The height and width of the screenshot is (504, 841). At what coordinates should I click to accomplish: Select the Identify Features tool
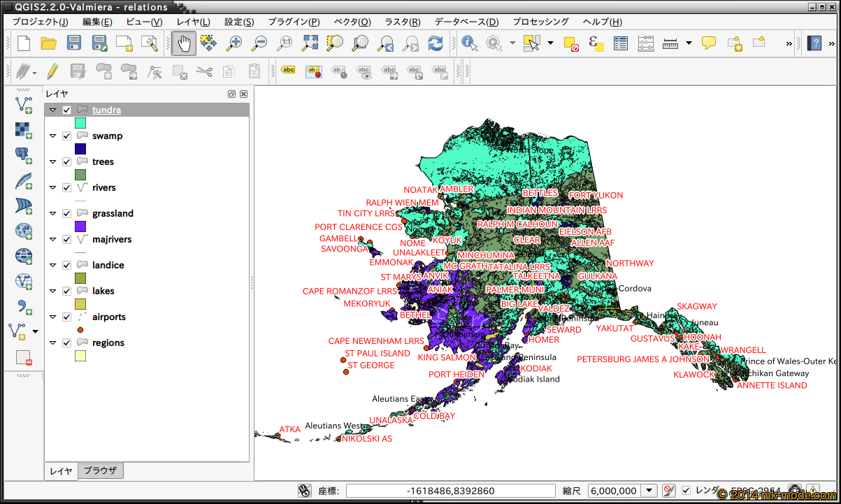click(469, 43)
